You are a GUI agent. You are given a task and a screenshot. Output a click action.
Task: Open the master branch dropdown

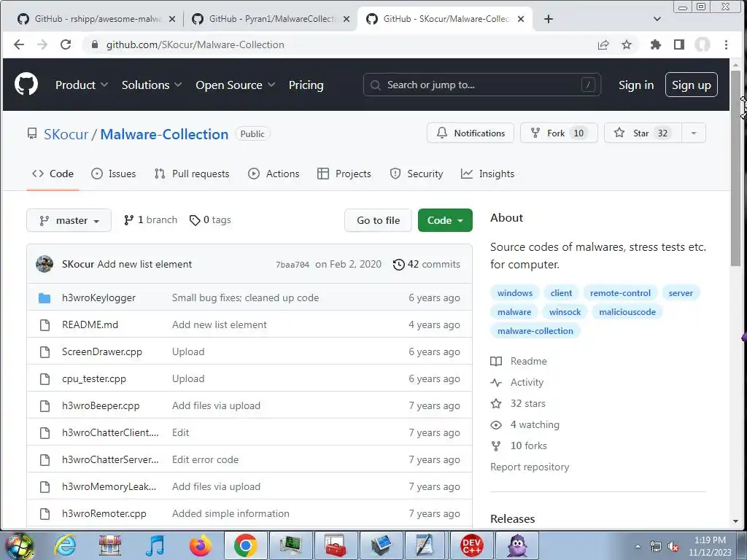coord(69,220)
